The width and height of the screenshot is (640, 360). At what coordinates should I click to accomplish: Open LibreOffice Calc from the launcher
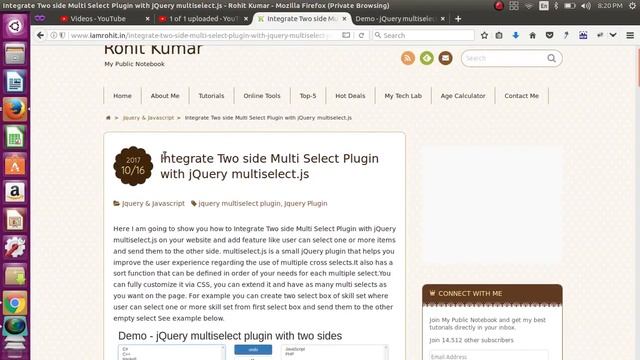point(15,137)
